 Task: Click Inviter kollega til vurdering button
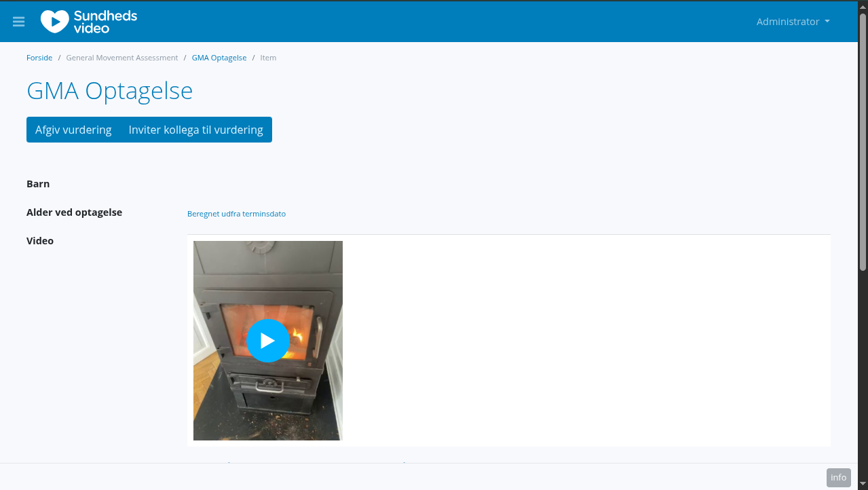195,130
